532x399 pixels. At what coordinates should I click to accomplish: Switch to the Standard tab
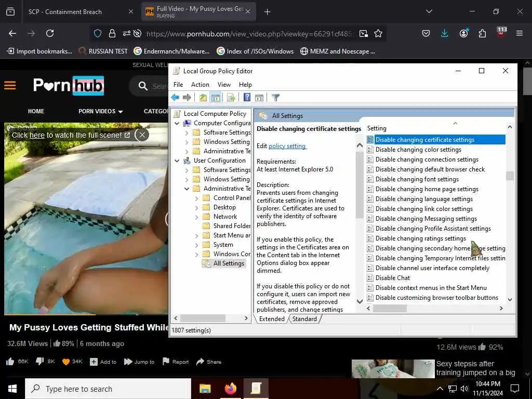click(304, 319)
